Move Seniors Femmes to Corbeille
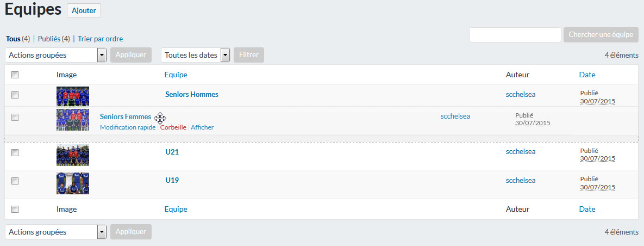The width and height of the screenshot is (644, 246). [173, 127]
